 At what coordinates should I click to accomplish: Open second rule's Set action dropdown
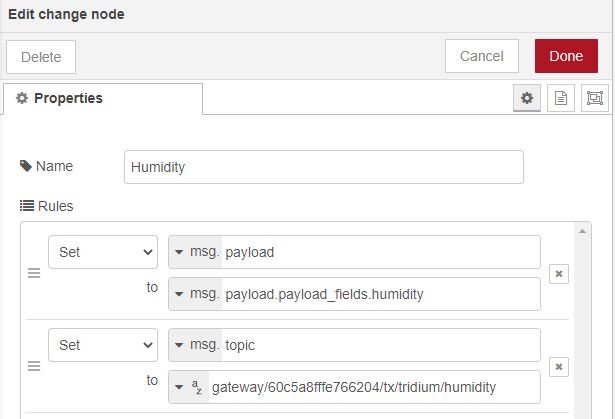[102, 345]
